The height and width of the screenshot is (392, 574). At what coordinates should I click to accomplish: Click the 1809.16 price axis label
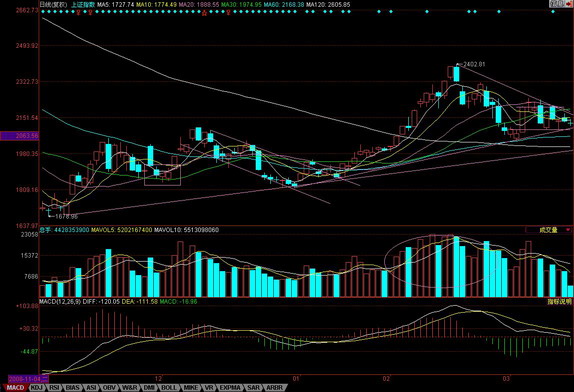(x=26, y=190)
